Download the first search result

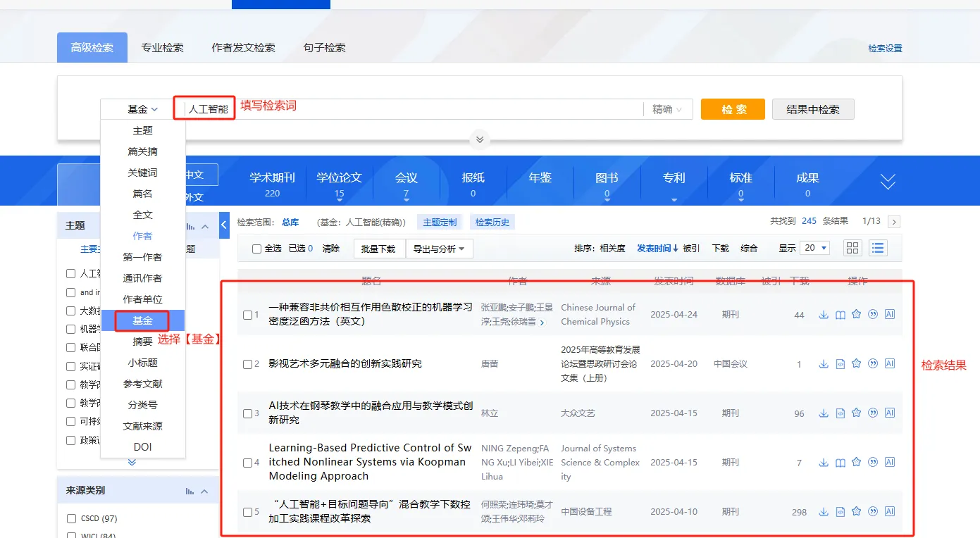824,315
